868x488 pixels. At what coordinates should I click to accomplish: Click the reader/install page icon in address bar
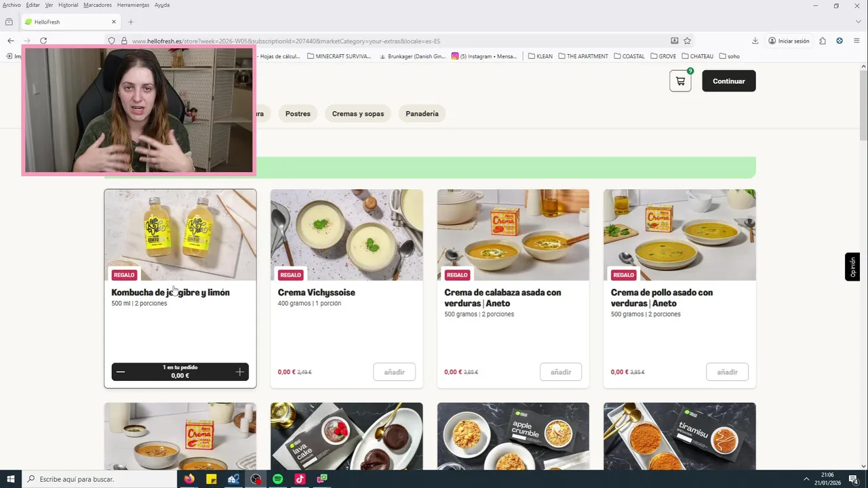click(674, 41)
